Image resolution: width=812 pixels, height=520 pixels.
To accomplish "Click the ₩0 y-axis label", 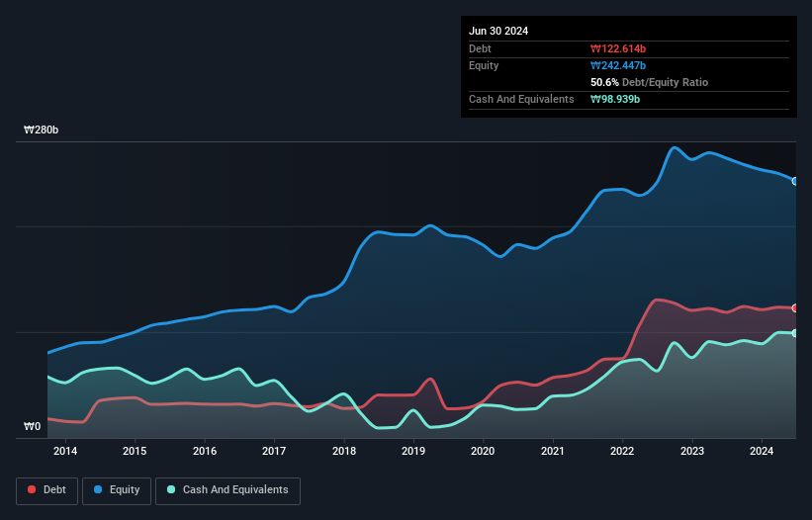I will tap(32, 426).
